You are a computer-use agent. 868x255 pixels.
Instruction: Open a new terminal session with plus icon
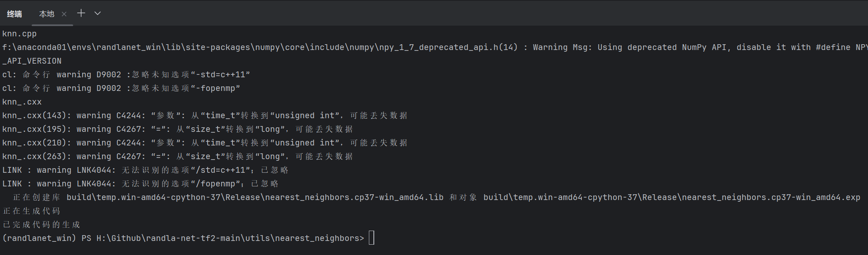point(81,13)
